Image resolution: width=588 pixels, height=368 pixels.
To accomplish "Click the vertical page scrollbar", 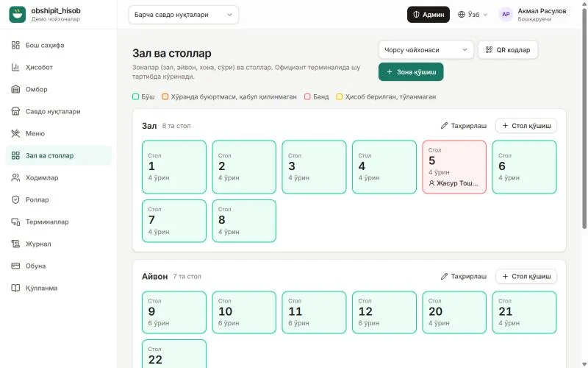I will [x=584, y=118].
